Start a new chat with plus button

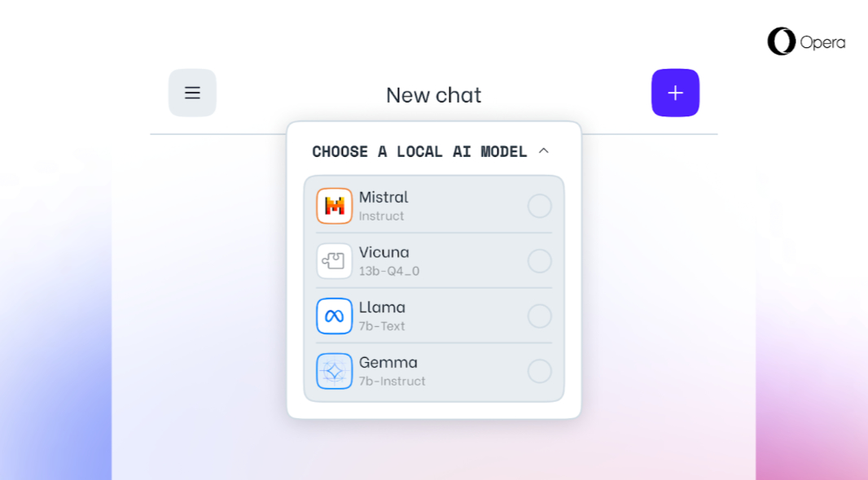(x=675, y=93)
